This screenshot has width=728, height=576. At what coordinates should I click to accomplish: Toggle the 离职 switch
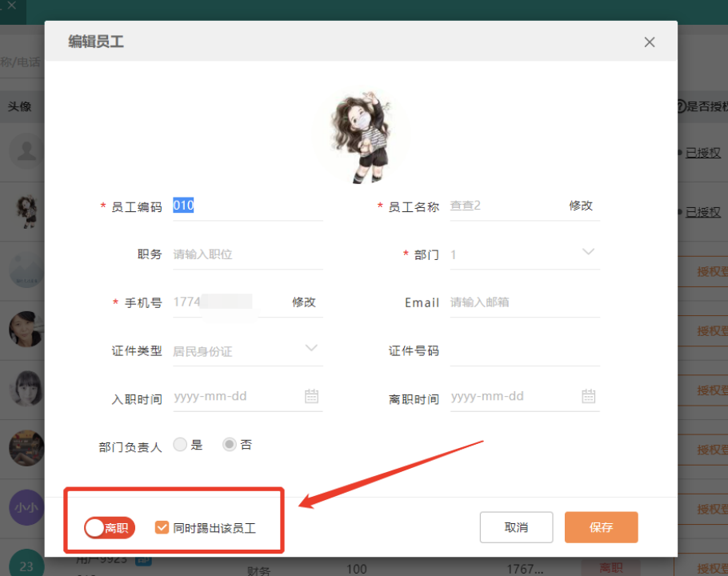110,528
